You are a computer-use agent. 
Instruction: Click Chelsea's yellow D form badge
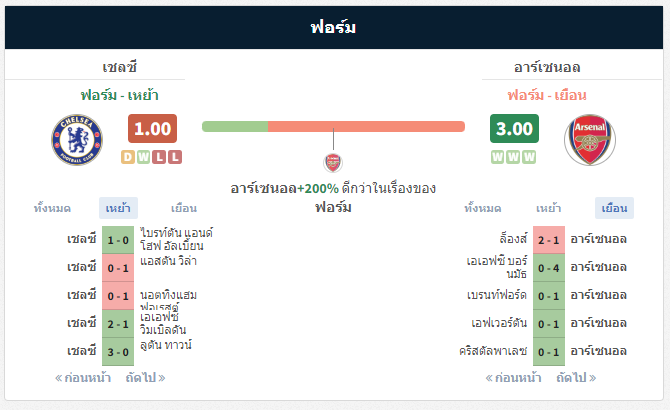point(128,157)
